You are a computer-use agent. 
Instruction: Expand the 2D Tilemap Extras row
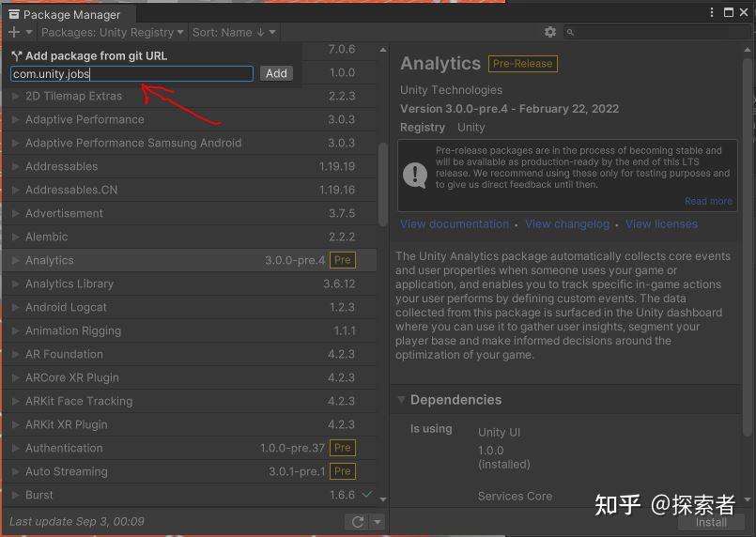click(x=15, y=96)
